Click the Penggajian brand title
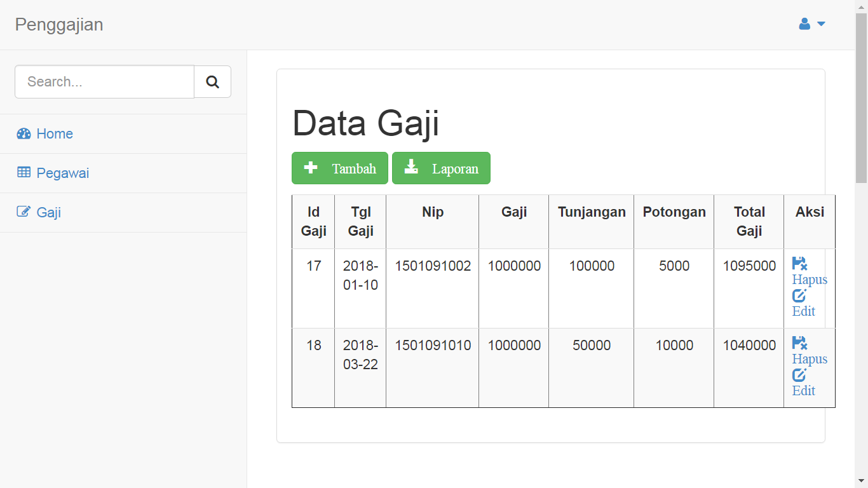The image size is (868, 488). tap(59, 25)
